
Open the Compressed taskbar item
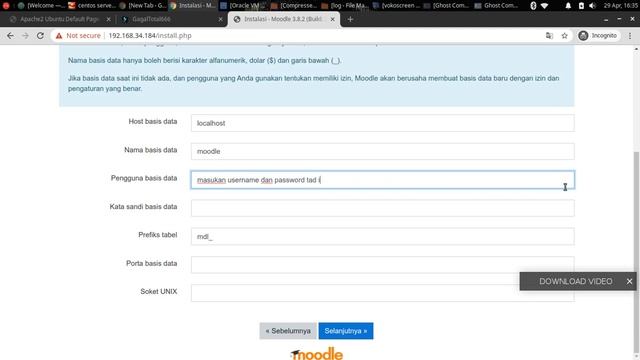(x=295, y=6)
